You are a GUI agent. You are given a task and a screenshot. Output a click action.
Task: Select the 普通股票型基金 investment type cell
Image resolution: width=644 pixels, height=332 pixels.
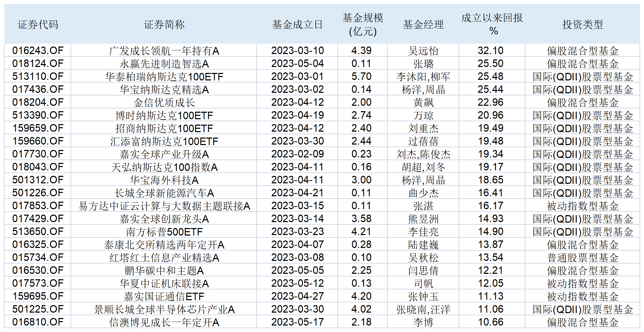pos(582,258)
